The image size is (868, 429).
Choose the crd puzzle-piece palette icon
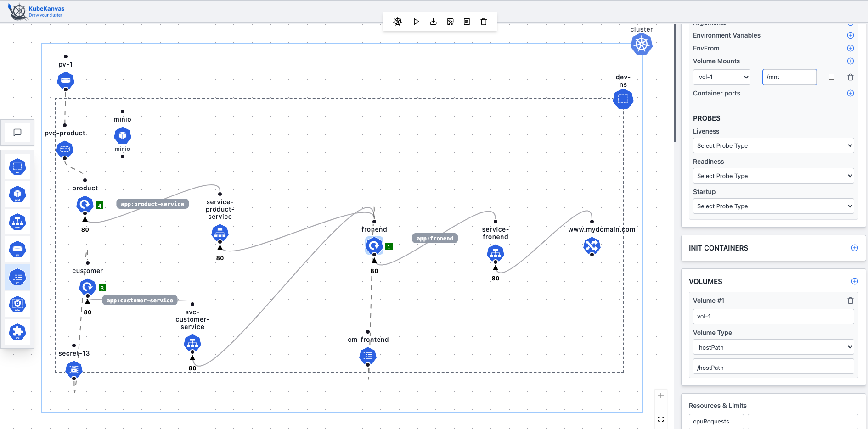17,332
